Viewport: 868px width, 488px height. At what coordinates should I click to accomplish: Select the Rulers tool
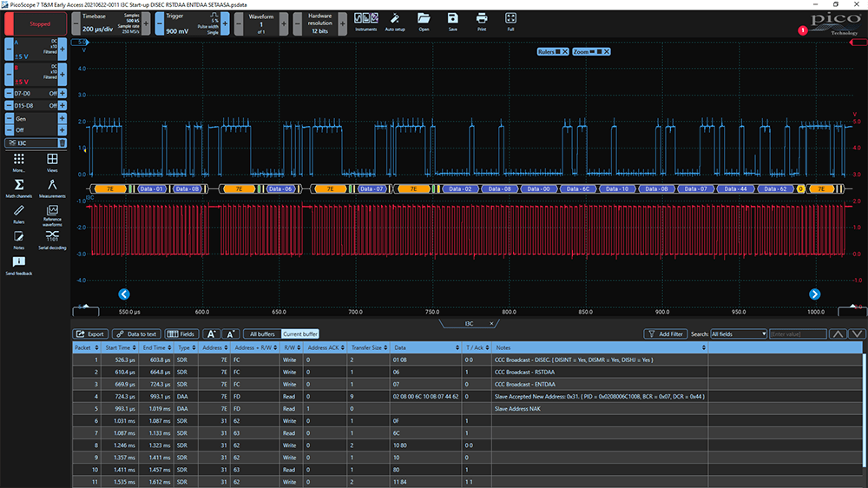coord(19,214)
